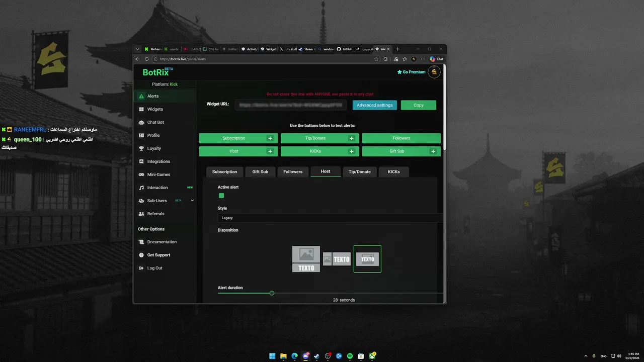Image resolution: width=644 pixels, height=362 pixels.
Task: Test the Followers alert
Action: point(401,138)
